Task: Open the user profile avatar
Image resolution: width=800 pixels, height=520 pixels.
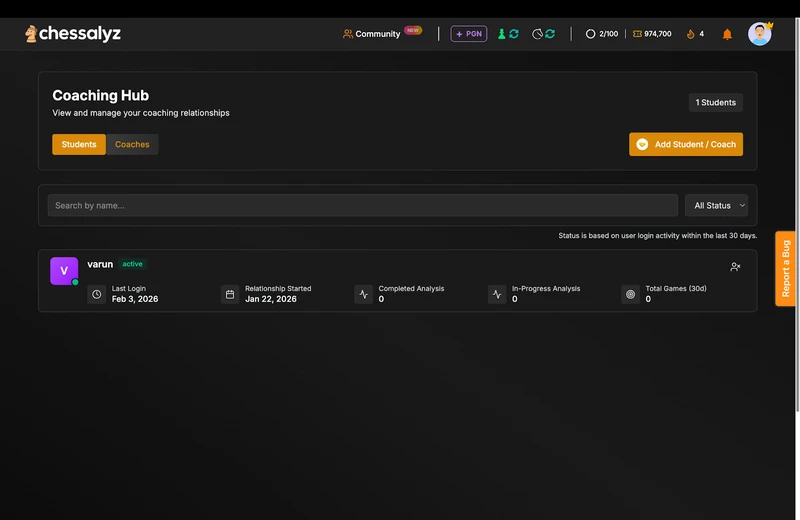Action: [760, 34]
